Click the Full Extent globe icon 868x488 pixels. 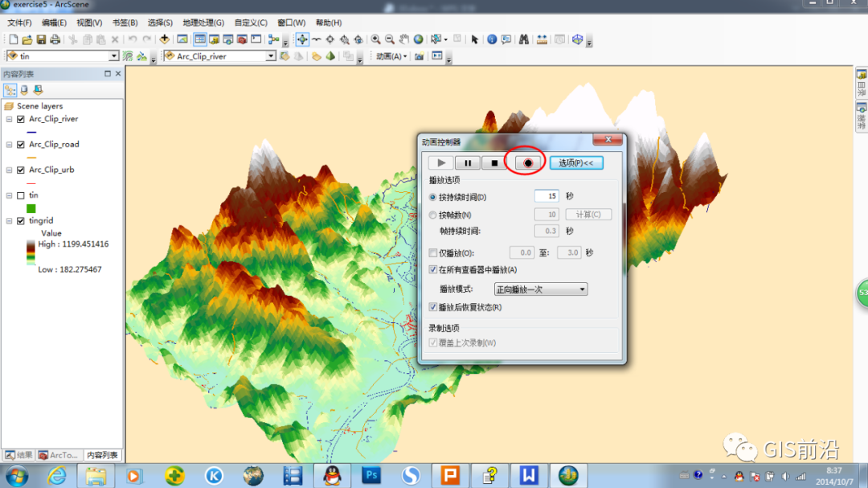coord(418,39)
